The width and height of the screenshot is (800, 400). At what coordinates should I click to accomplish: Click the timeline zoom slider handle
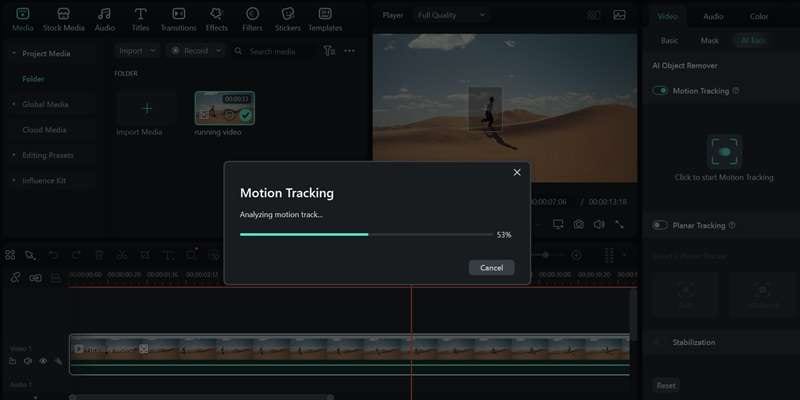click(x=545, y=255)
